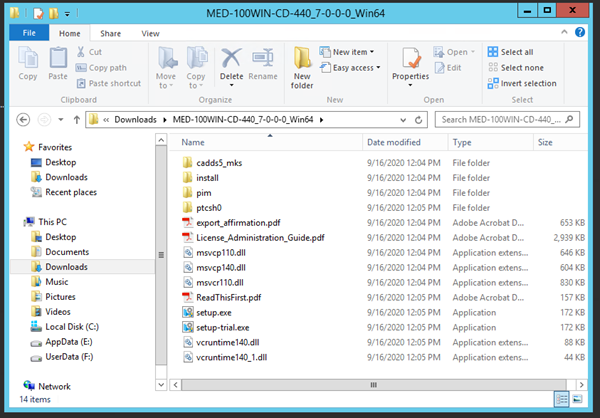Sort by Type column header
The image size is (600, 418).
[x=491, y=142]
